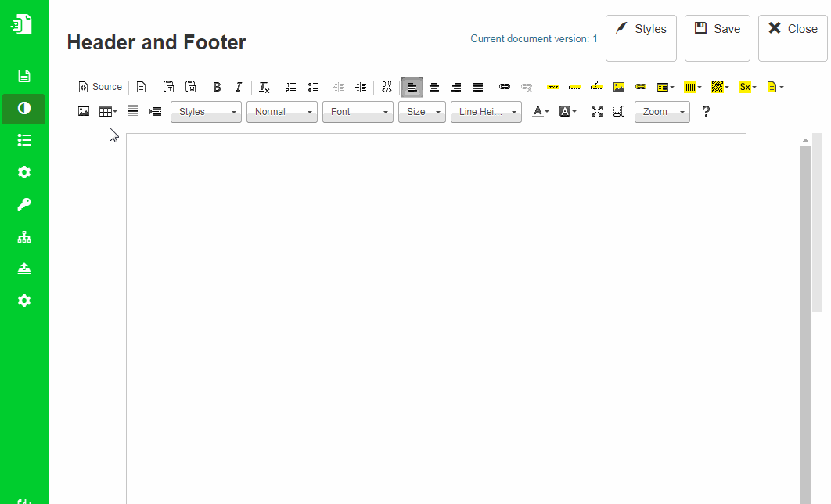831x504 pixels.
Task: Select the Paste from Word tool
Action: click(x=191, y=87)
